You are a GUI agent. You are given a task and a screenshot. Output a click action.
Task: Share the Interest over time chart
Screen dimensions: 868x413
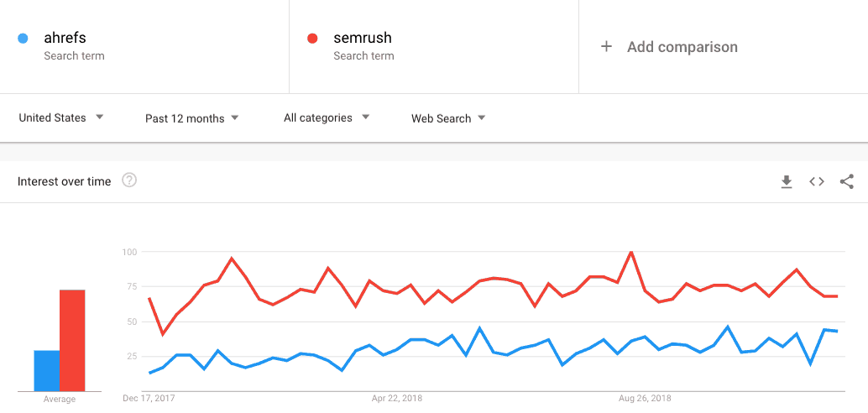[x=846, y=181]
